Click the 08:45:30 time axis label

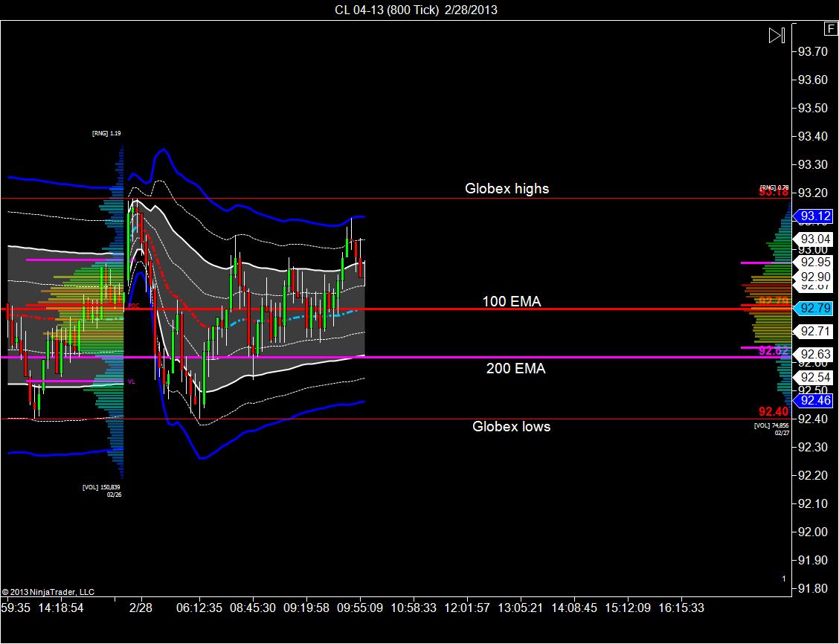click(x=253, y=608)
